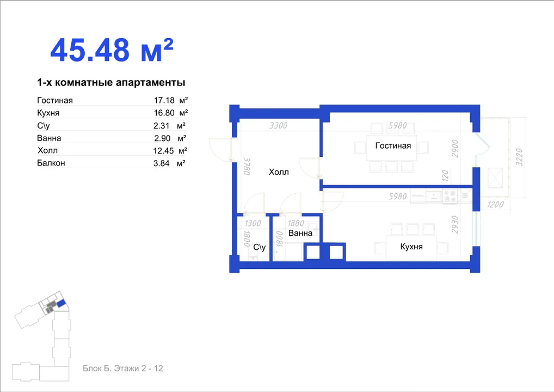Image resolution: width=554 pixels, height=392 pixels.
Task: Select the '1-х комнатные апартаменты' title
Action: pyautogui.click(x=112, y=82)
